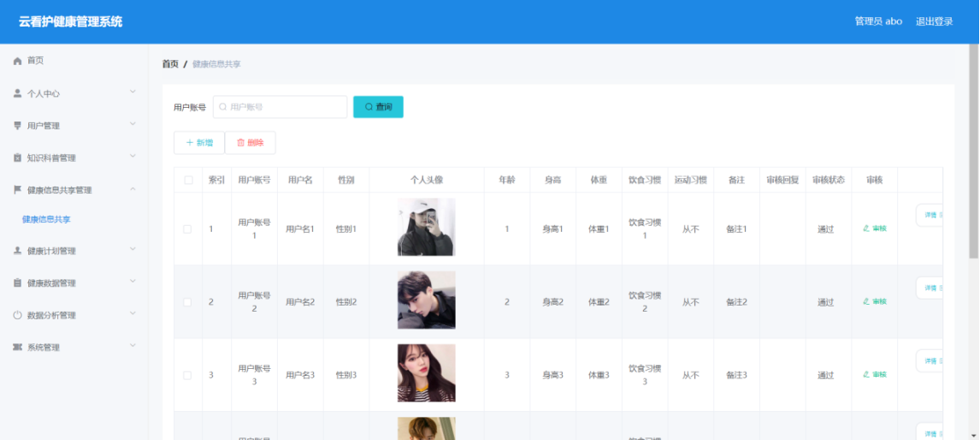Expand the 个人中心 chevron
This screenshot has height=440, width=980.
tap(133, 92)
